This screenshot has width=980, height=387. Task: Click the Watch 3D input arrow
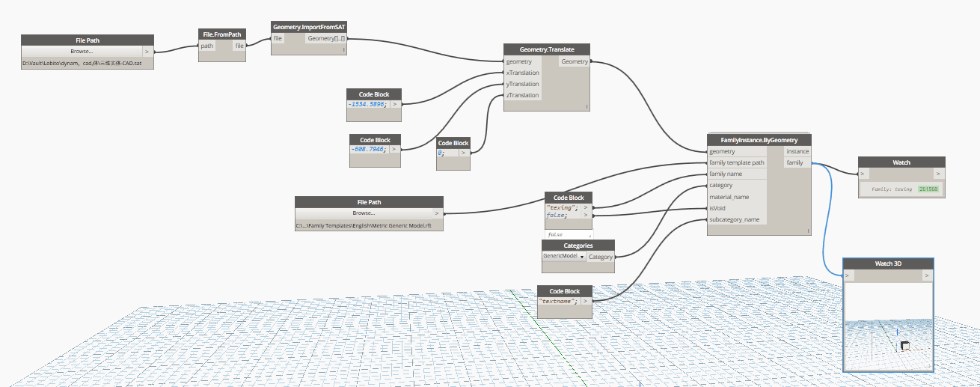click(x=848, y=275)
